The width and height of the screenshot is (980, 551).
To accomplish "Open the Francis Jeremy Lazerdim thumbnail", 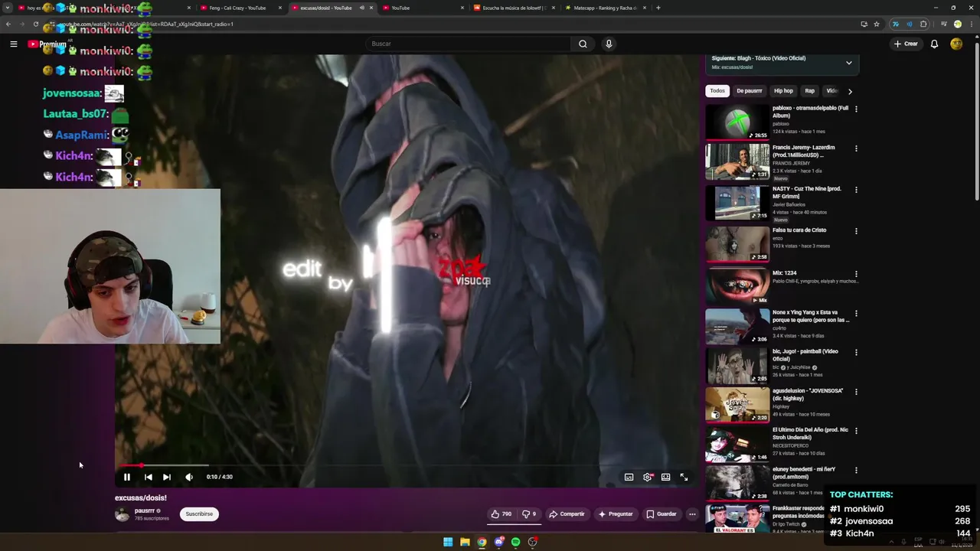I will pyautogui.click(x=737, y=161).
